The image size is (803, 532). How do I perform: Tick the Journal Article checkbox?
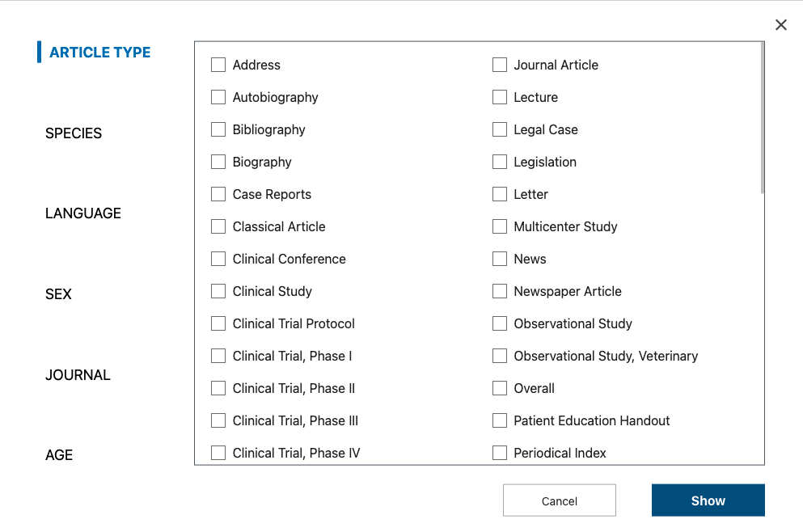point(499,65)
